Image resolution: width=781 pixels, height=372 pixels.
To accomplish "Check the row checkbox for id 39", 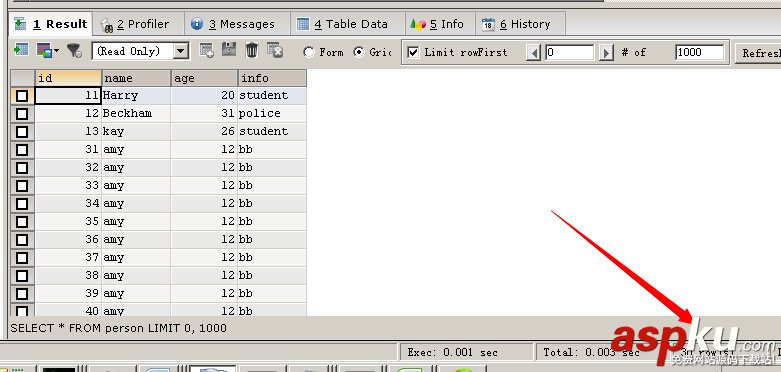I will click(22, 293).
